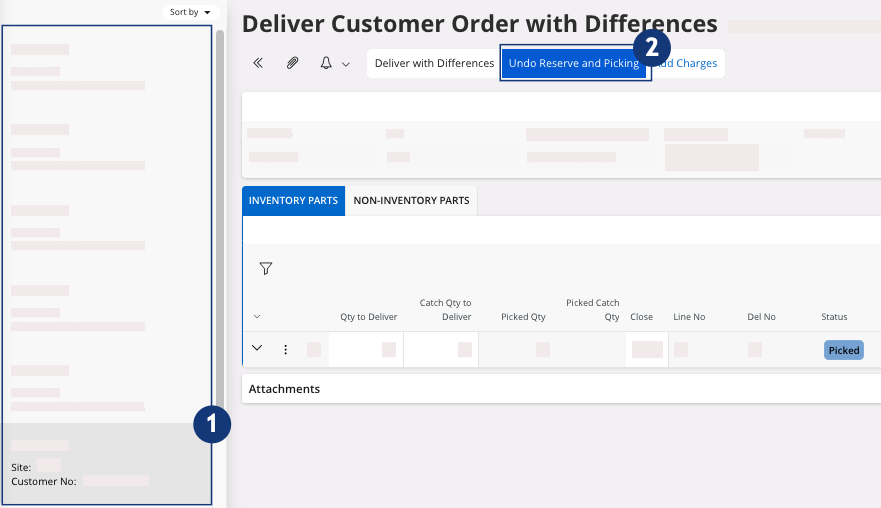Viewport: 881px width, 508px height.
Task: Click the Qty to Deliver input cell
Action: [x=365, y=349]
